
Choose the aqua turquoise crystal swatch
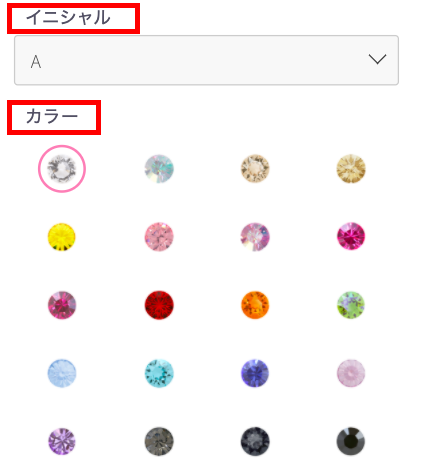pyautogui.click(x=159, y=373)
